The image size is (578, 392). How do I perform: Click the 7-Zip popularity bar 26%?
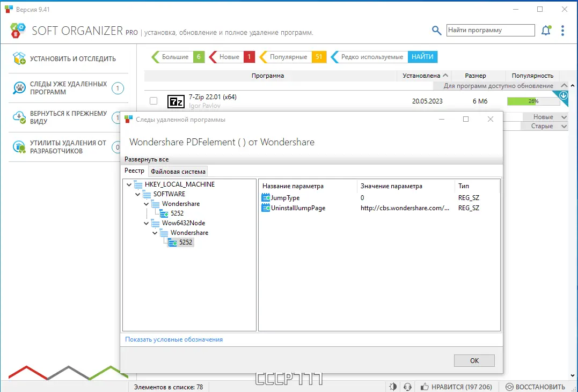click(533, 101)
